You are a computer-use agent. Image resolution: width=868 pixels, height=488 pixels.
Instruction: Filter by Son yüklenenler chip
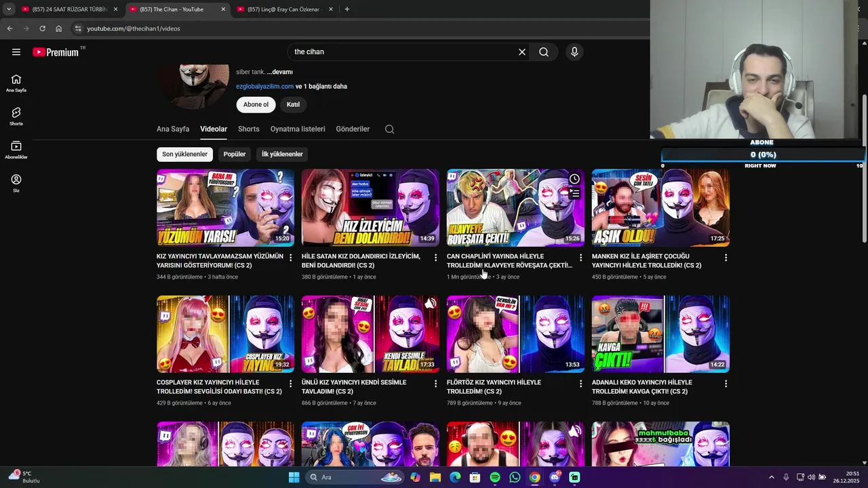pyautogui.click(x=184, y=154)
